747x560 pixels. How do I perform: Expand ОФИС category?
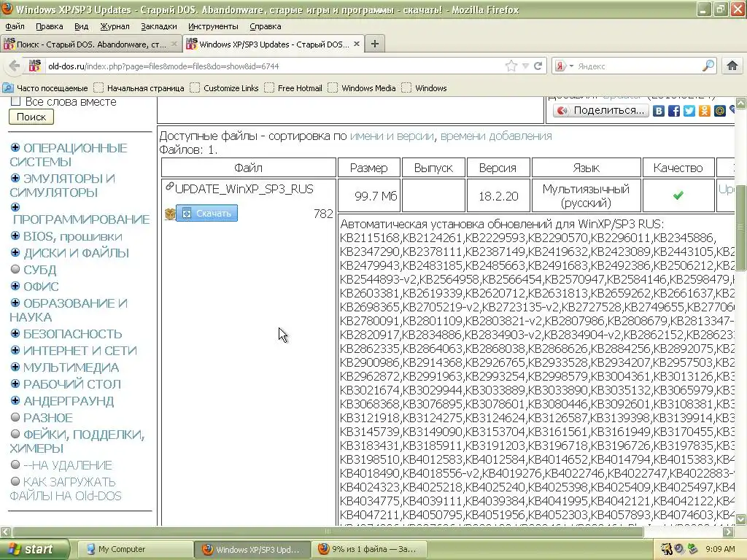pyautogui.click(x=15, y=286)
